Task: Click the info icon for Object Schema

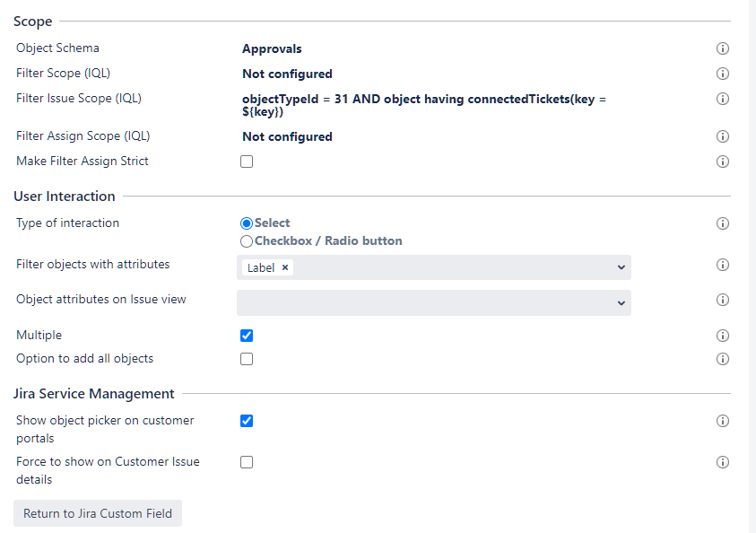Action: tap(722, 48)
